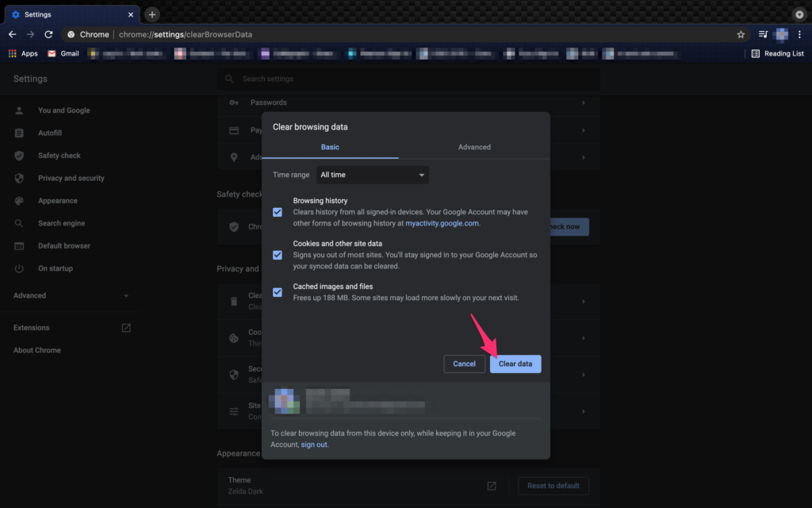Bookmark this page with the star icon

tap(740, 34)
